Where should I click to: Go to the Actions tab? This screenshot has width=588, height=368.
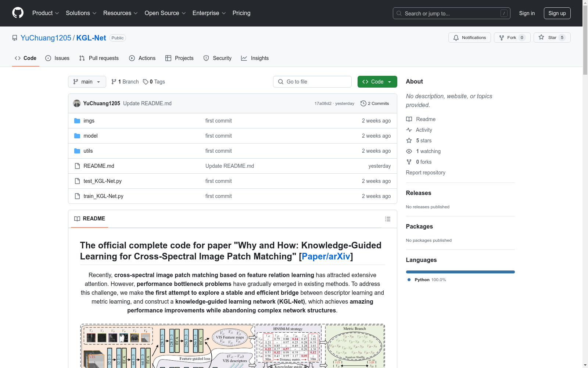click(142, 58)
